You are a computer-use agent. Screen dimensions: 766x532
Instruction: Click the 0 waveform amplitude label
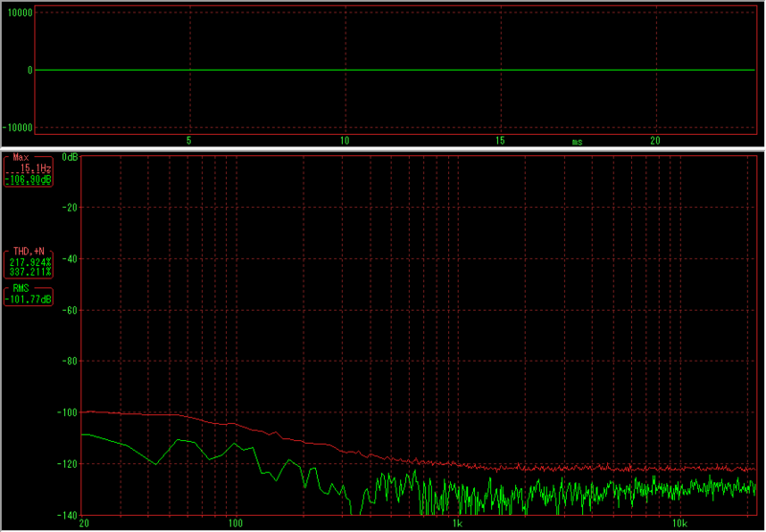click(x=30, y=70)
